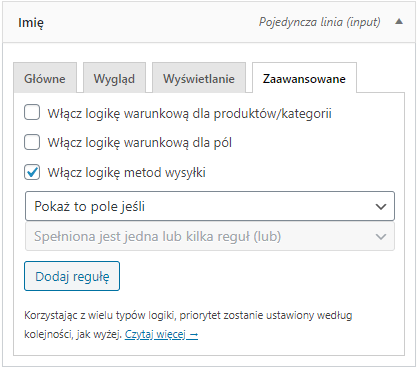The height and width of the screenshot is (367, 417).
Task: Click the 'Korzystając z wielu typów logiki' note
Action: click(x=188, y=324)
